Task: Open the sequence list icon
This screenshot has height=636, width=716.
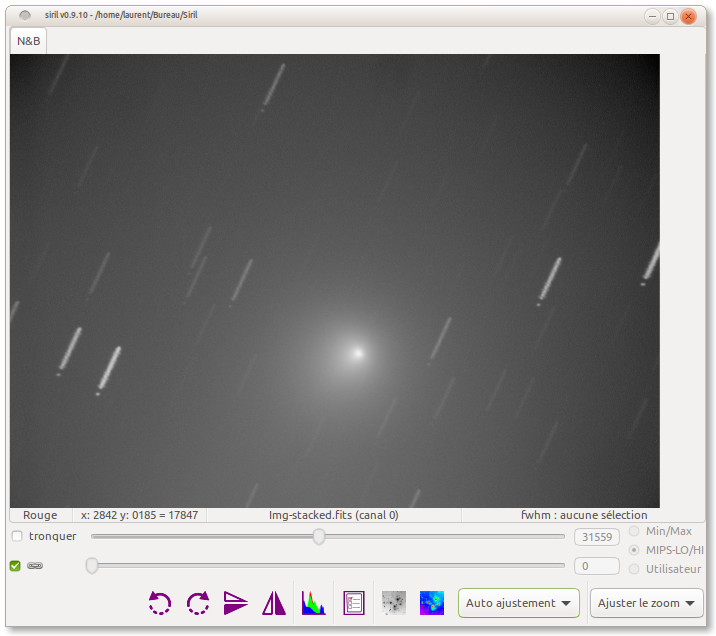Action: (354, 603)
